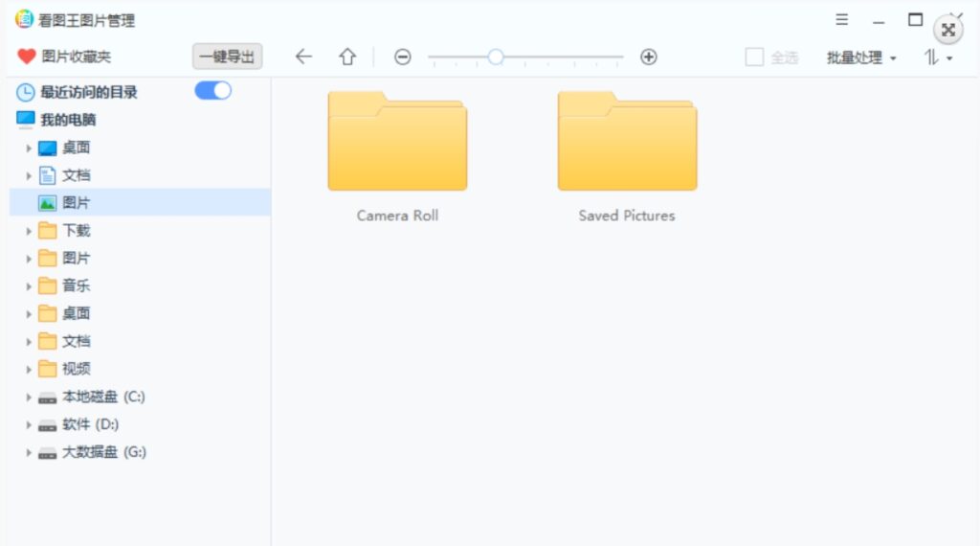Go up one folder level
Image resolution: width=980 pixels, height=546 pixels.
(347, 57)
